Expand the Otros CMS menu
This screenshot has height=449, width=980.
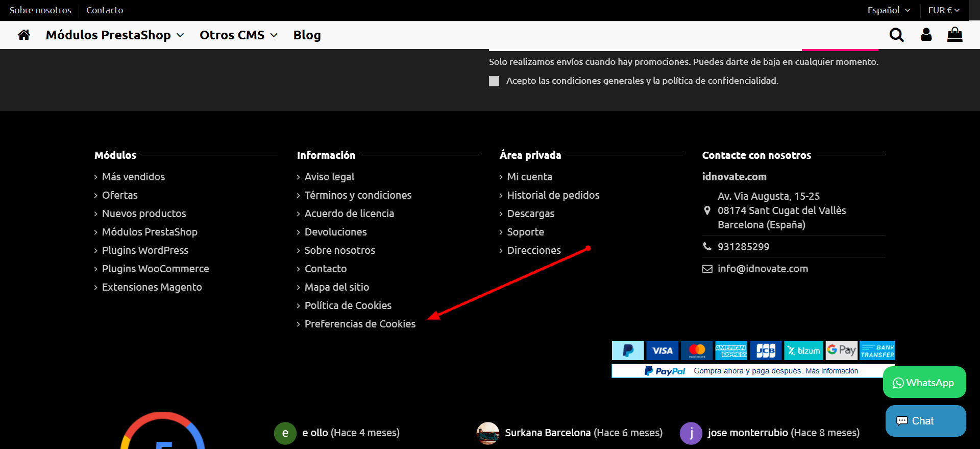tap(238, 35)
